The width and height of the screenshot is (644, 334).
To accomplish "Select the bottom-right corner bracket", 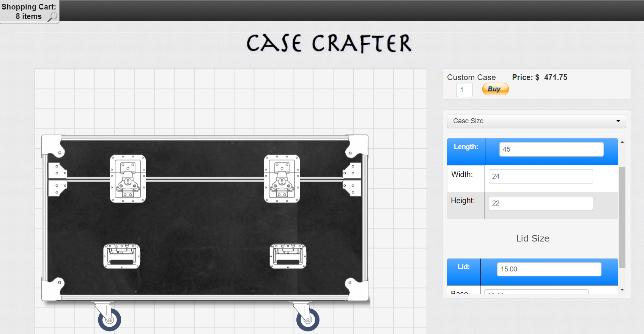I will pos(357,290).
